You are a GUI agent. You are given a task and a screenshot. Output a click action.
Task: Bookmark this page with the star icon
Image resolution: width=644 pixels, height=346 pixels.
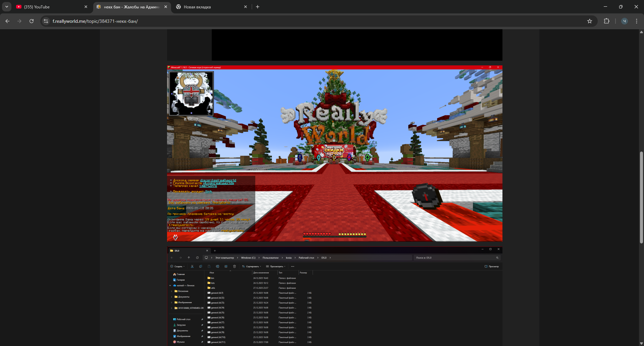[x=590, y=21]
